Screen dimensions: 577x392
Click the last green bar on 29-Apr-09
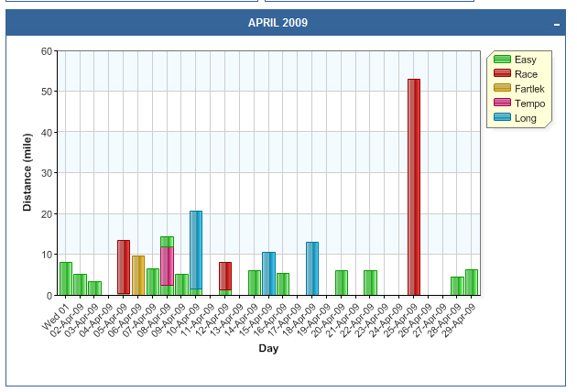[x=471, y=282]
